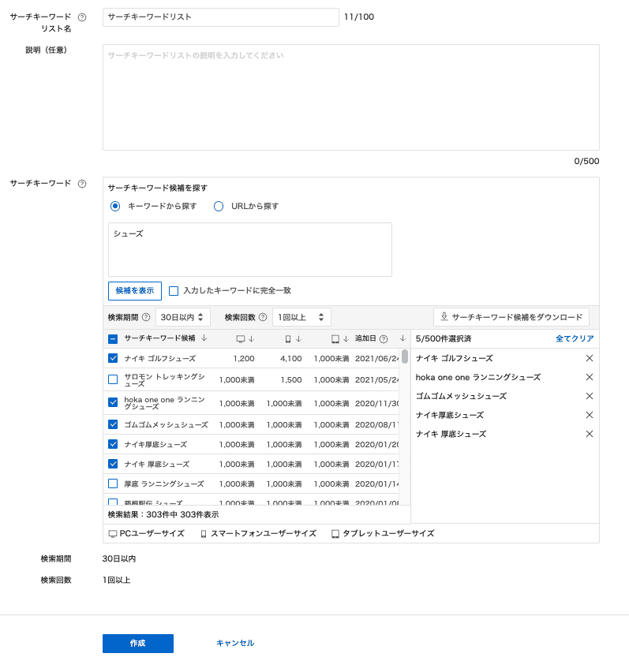Remove ナイキ ゴルフシューズ from selected list
629x672 pixels.
(590, 358)
